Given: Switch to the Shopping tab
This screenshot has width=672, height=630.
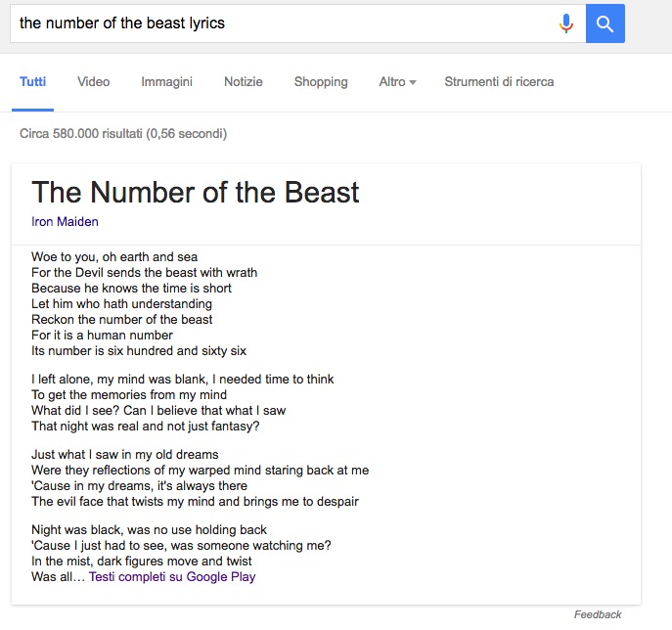Looking at the screenshot, I should (x=321, y=82).
